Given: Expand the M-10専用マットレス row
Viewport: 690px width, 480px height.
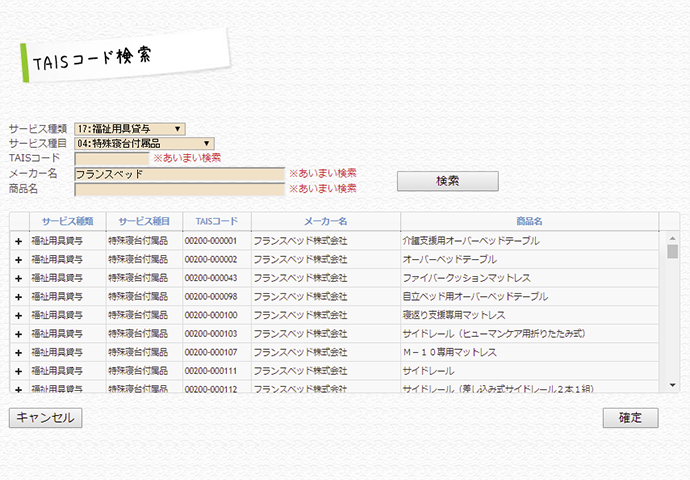Looking at the screenshot, I should point(18,352).
